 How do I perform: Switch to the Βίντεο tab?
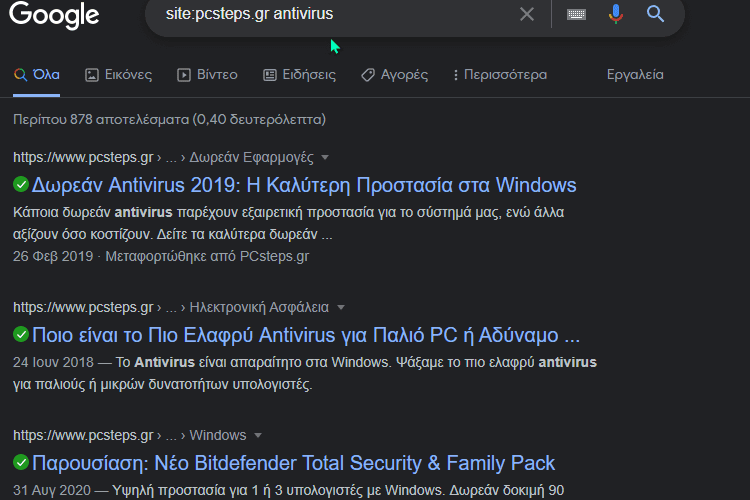[207, 75]
